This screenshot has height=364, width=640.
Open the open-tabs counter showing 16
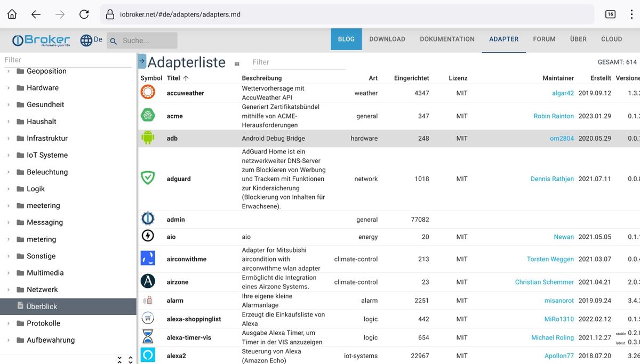[610, 14]
